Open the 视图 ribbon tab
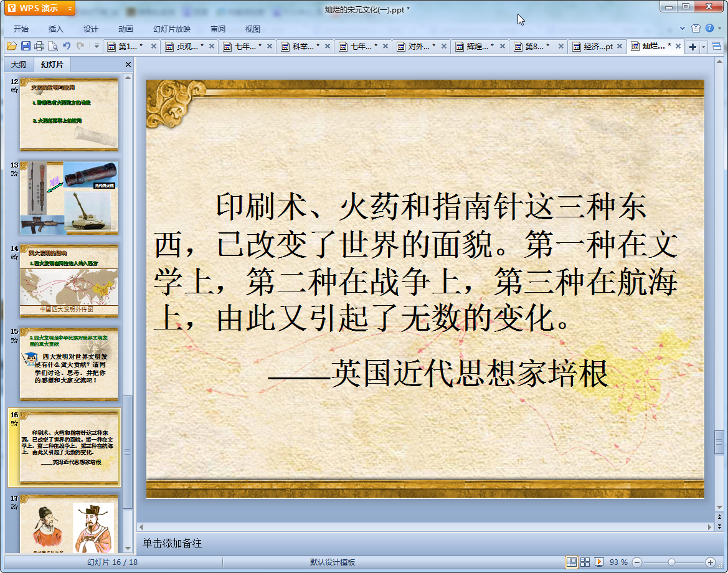This screenshot has width=728, height=573. coord(253,29)
